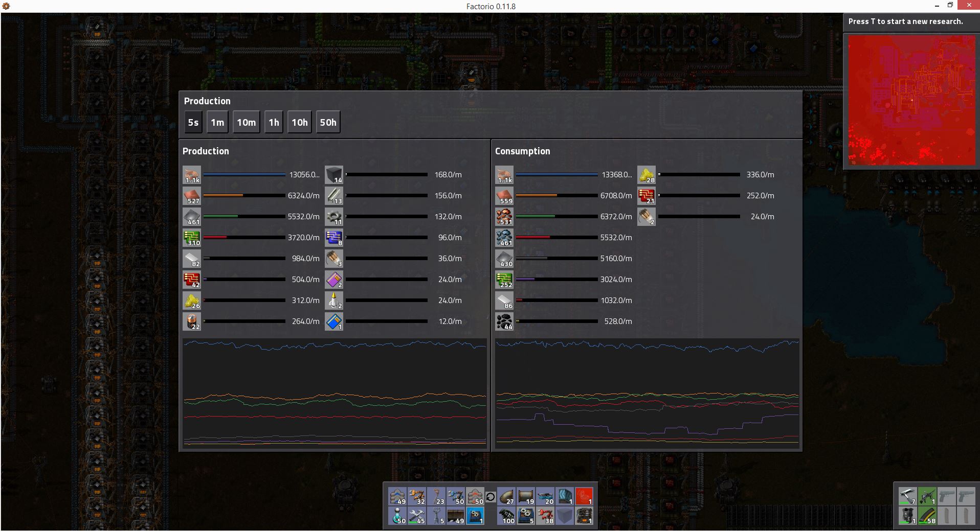Click purple science pack production icon
The height and width of the screenshot is (531, 980).
point(334,280)
